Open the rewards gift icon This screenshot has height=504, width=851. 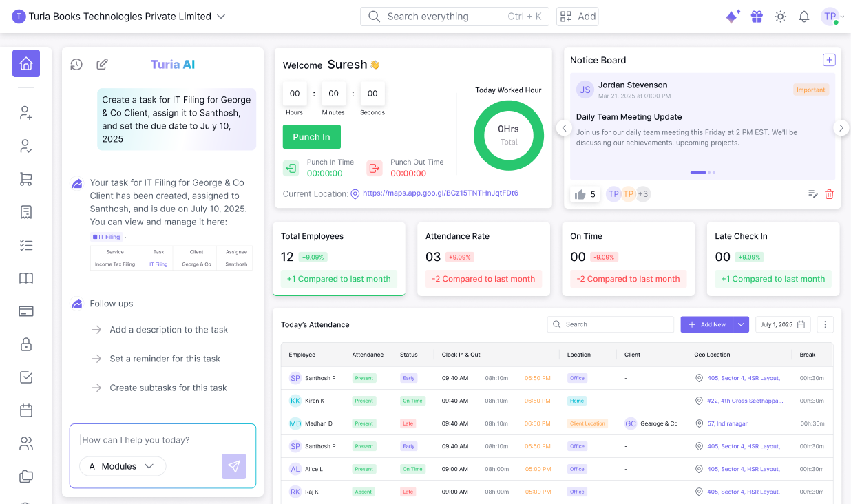(x=756, y=17)
